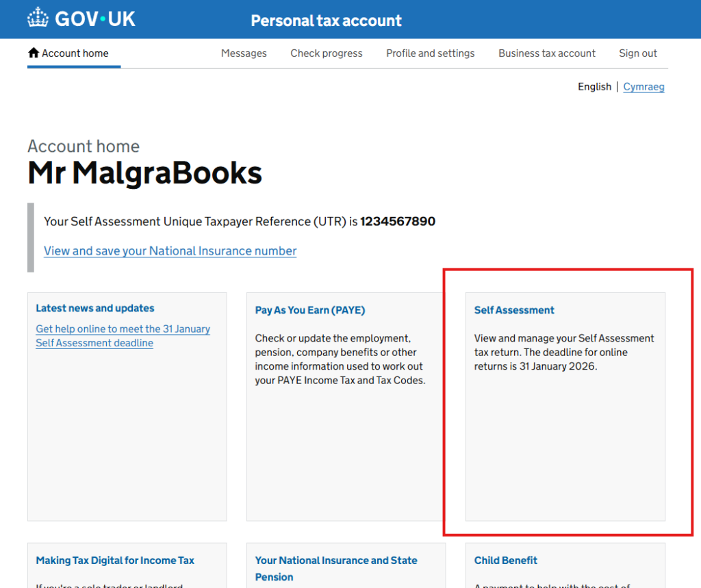Click the Personal tax account header title
Viewport: 701px width, 588px height.
326,21
